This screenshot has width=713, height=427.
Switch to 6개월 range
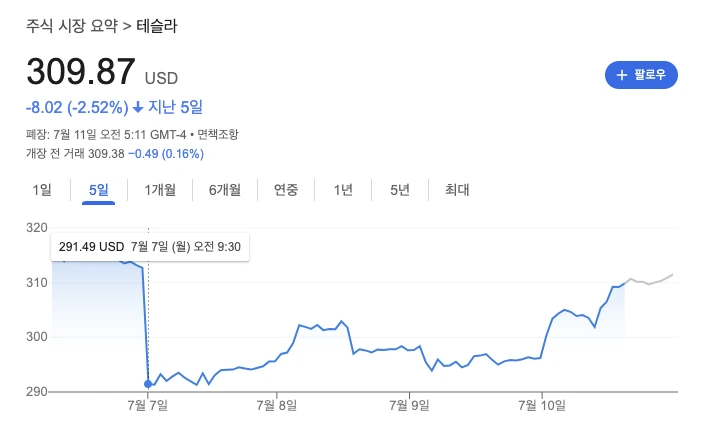point(225,190)
